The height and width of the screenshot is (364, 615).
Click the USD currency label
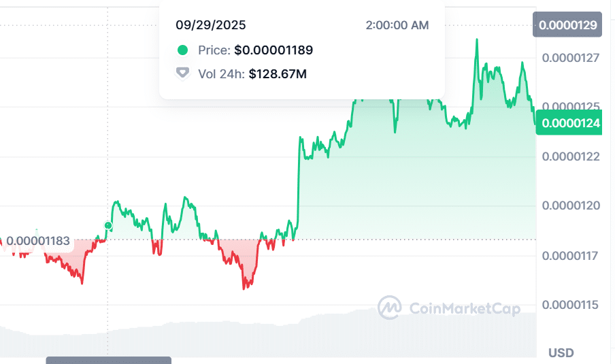(x=561, y=352)
